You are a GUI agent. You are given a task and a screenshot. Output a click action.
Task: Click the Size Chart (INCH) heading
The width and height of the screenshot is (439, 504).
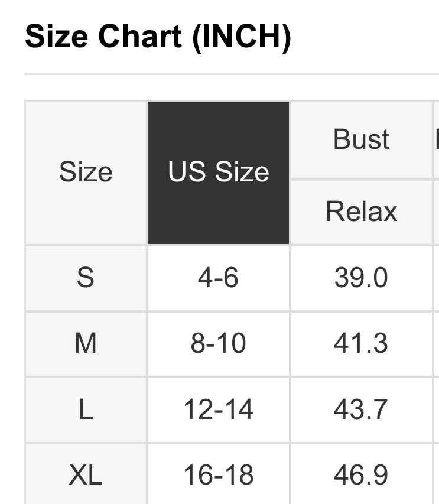[158, 37]
